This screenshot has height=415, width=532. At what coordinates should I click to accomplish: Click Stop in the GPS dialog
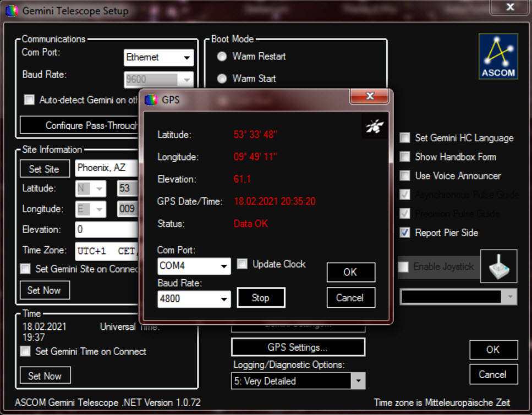pos(261,298)
